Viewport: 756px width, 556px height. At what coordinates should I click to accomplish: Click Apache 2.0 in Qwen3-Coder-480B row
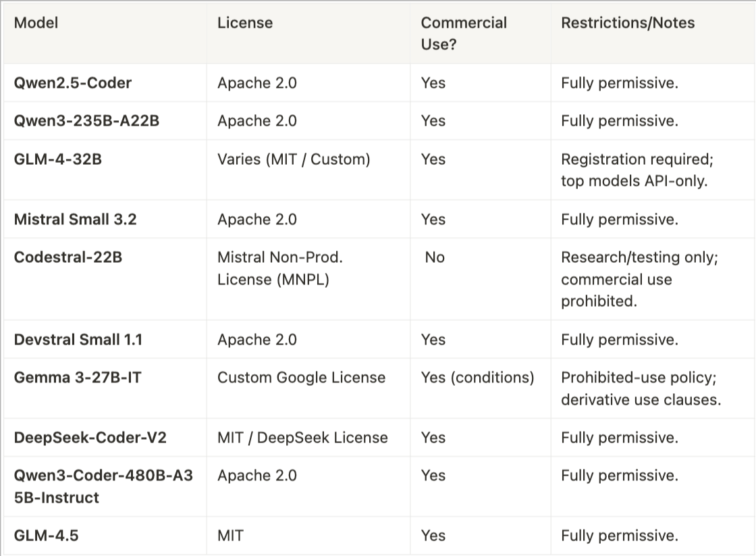(x=257, y=476)
